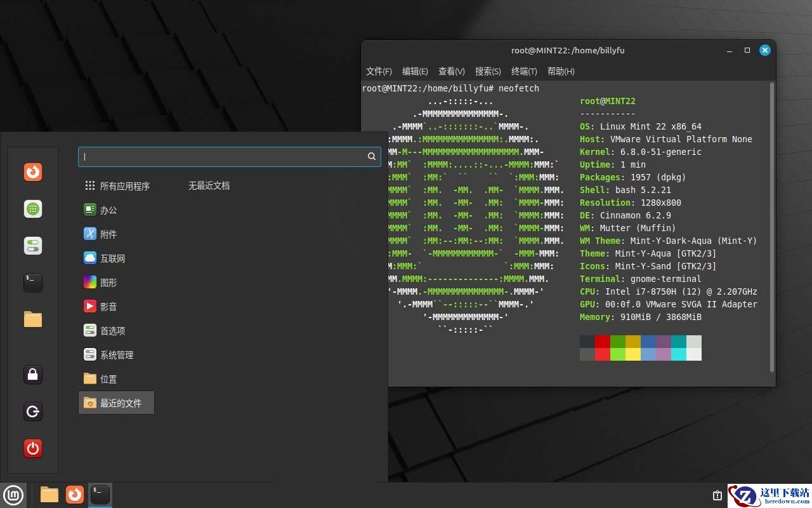
Task: Click the 'GPU: VMware SVGA II Adapter' line
Action: point(669,304)
